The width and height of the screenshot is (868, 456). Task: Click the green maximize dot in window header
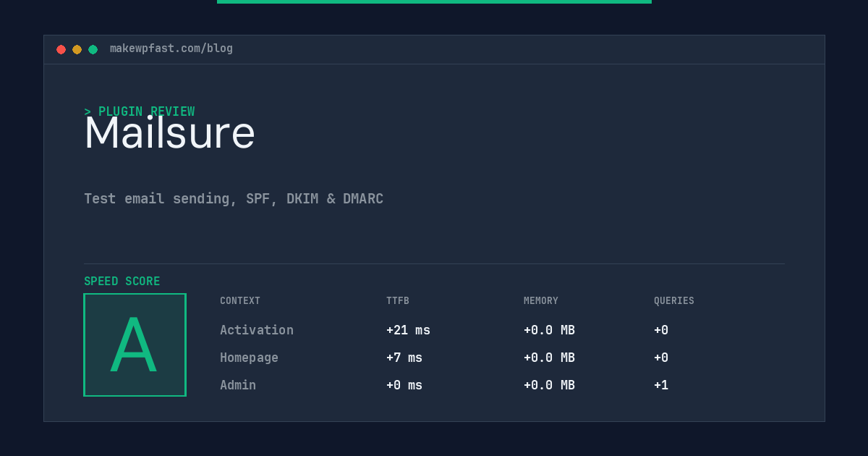(93, 49)
